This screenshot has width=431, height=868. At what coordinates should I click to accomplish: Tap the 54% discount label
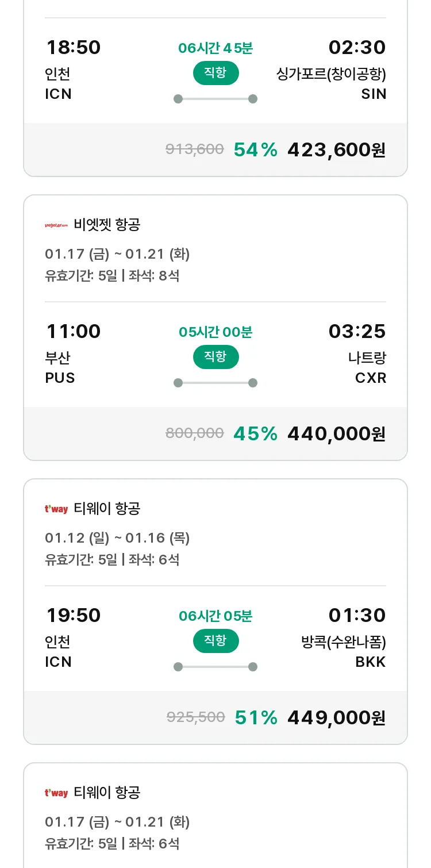pos(255,150)
